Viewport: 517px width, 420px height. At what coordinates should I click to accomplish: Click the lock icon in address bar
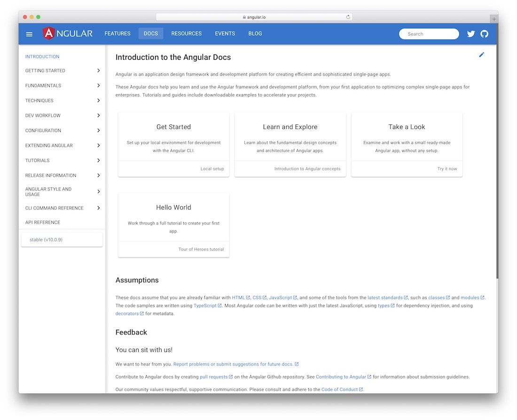point(244,17)
